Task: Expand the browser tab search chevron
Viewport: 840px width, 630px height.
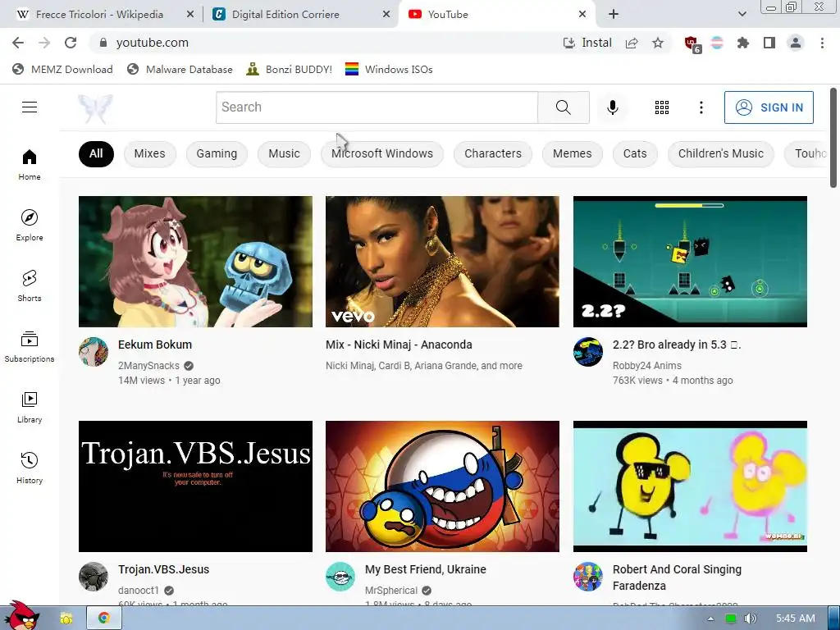Action: point(742,14)
